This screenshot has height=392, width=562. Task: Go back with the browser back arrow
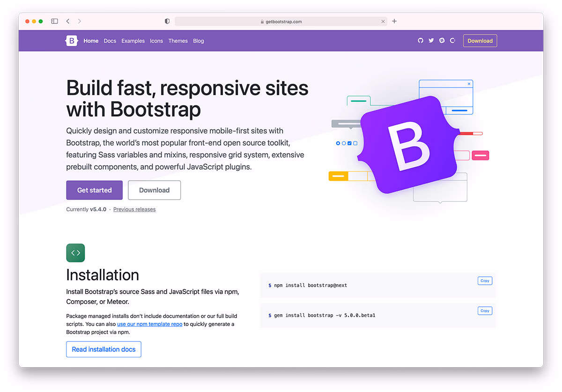pyautogui.click(x=68, y=21)
